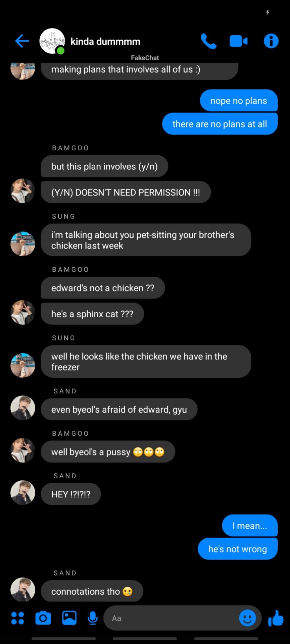Open the photo gallery picker icon
Image resolution: width=290 pixels, height=644 pixels.
tap(69, 618)
